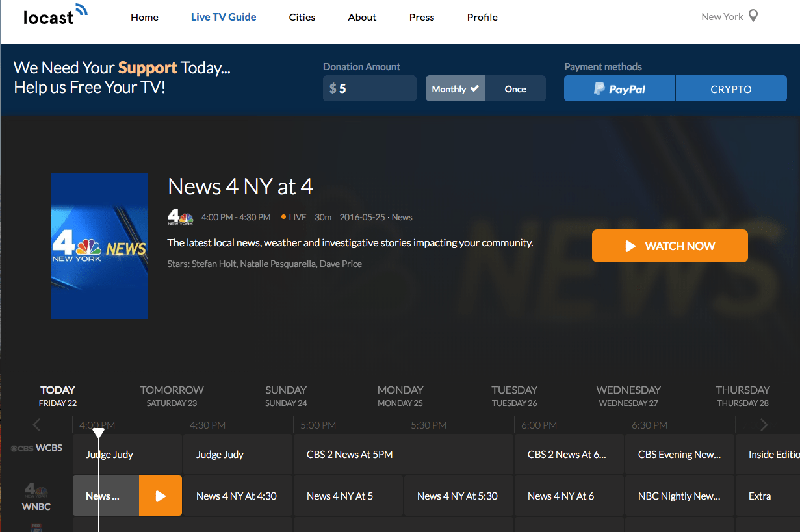Viewport: 800px width, 532px height.
Task: Click the Locast logo
Action: [x=55, y=15]
